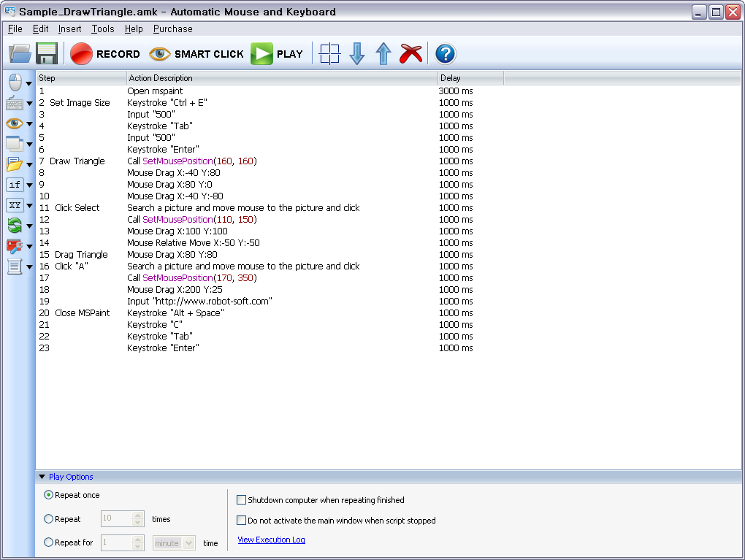Viewport: 745px width, 560px height.
Task: Open dropdown arrow beside the folder sidebar icon
Action: (29, 165)
